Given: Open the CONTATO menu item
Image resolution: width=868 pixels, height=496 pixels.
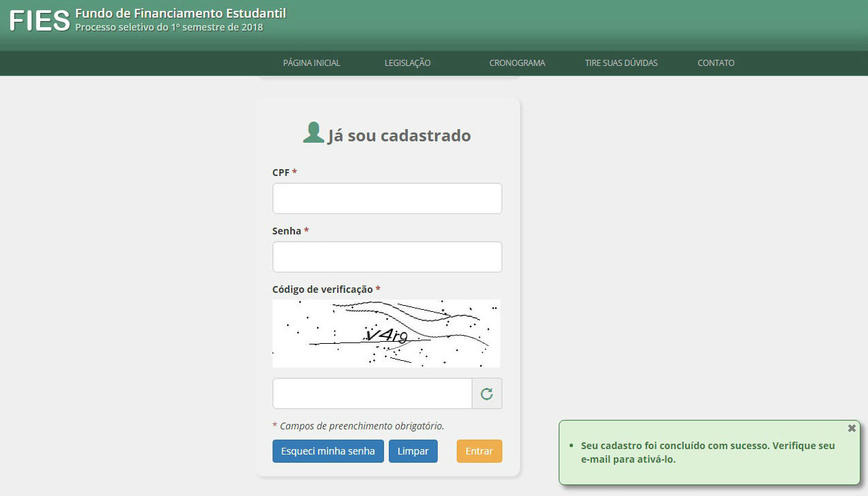Looking at the screenshot, I should (x=716, y=63).
